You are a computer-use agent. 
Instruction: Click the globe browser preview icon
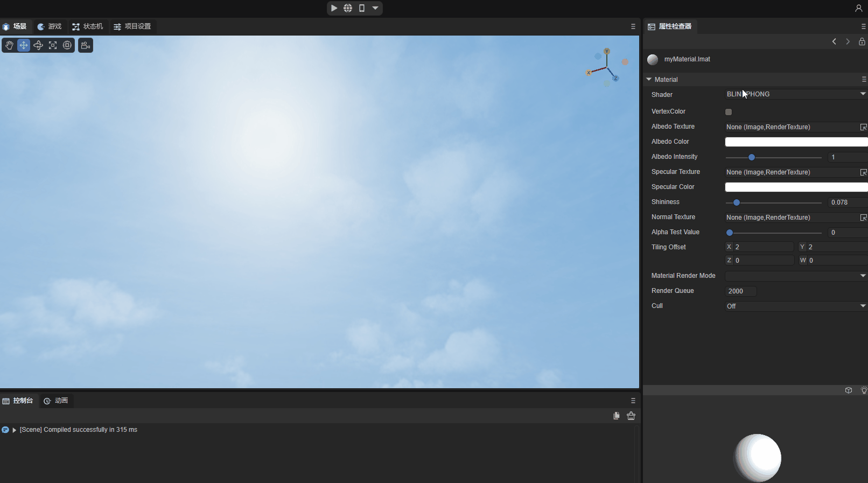[348, 8]
